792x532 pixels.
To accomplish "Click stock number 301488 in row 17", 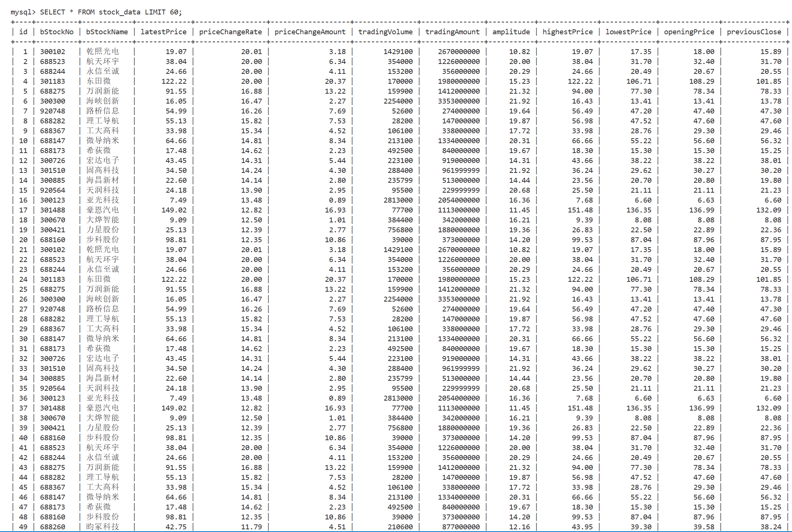I will (x=53, y=210).
